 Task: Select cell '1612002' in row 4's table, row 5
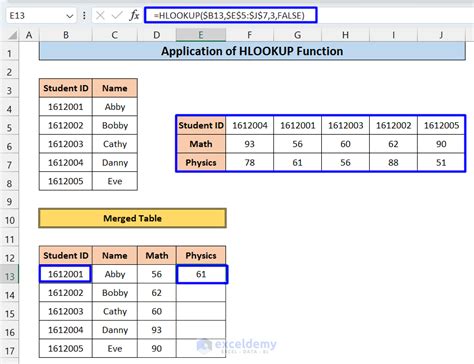point(66,126)
